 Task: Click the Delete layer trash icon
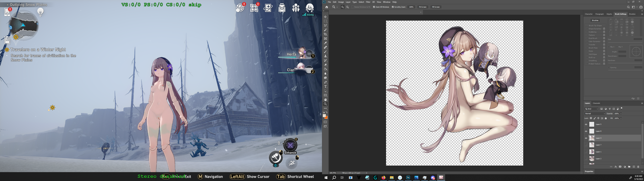tap(638, 167)
